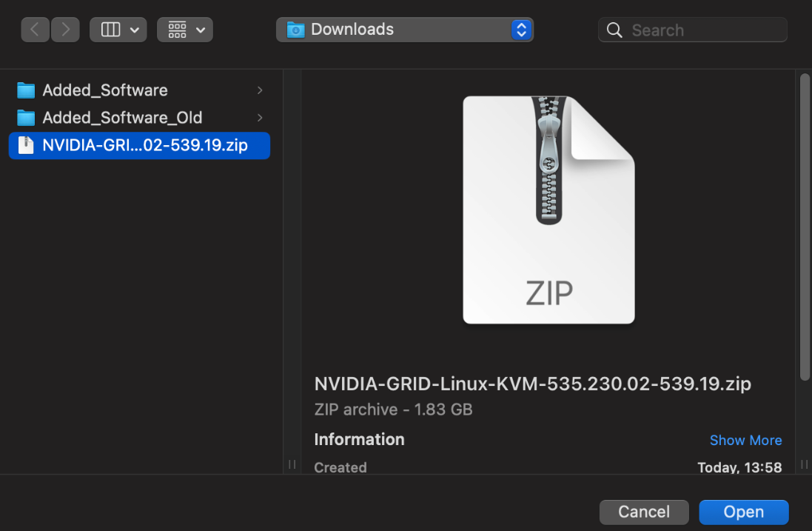Open the Downloads location popup

point(404,30)
